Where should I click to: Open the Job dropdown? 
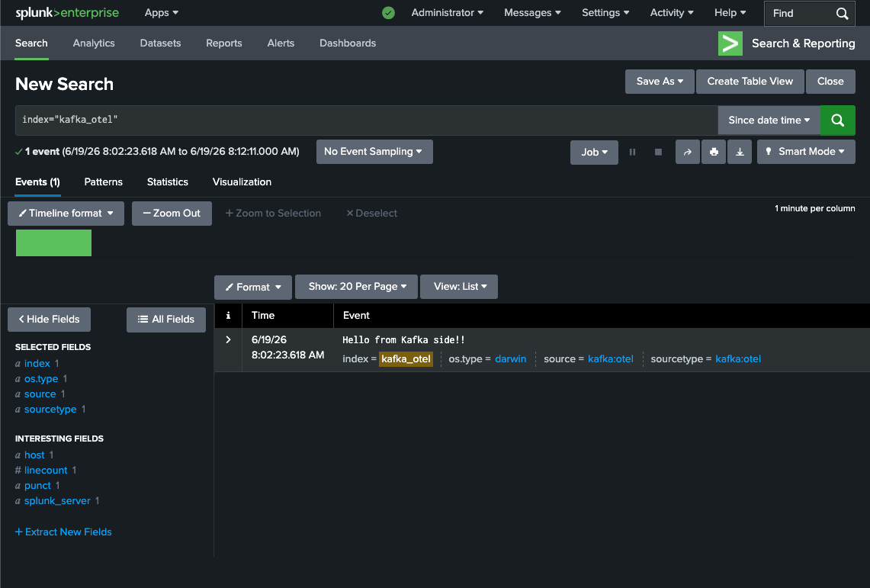coord(594,152)
